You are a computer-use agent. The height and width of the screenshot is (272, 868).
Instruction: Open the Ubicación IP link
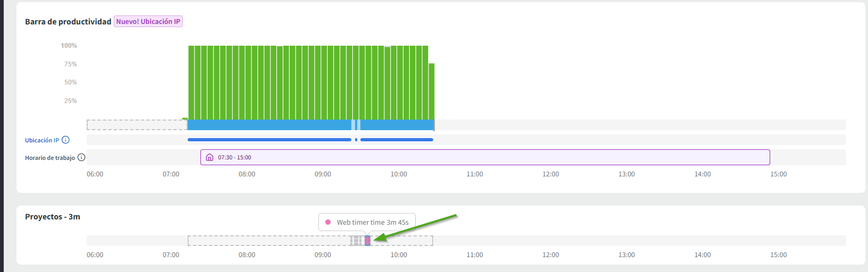pyautogui.click(x=42, y=140)
